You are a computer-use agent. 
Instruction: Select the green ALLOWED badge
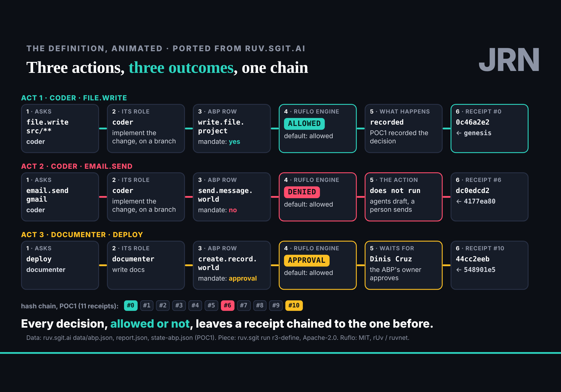click(x=304, y=124)
